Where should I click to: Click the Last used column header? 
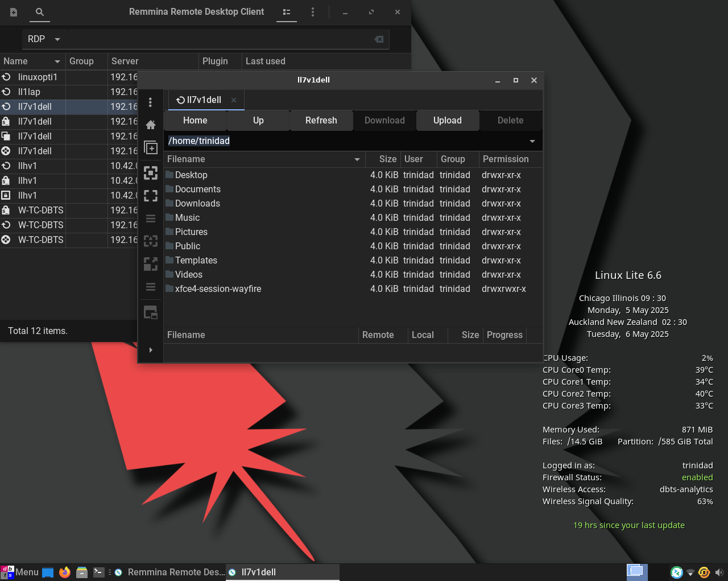coord(326,61)
